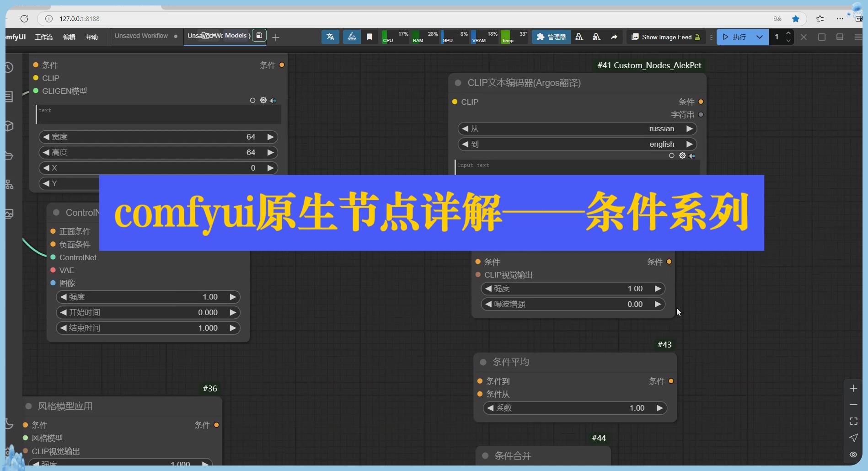Click Show Image Feed button
Screen dimensions: 868x471
[666, 37]
